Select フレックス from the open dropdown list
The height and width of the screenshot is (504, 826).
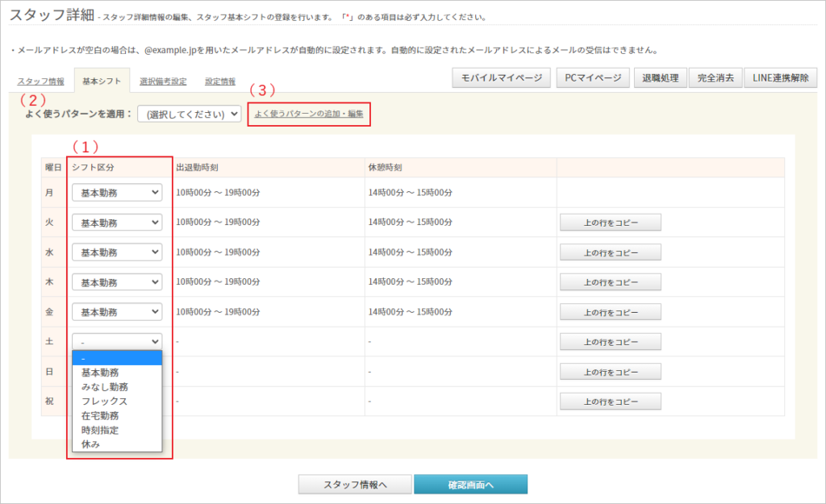(104, 401)
